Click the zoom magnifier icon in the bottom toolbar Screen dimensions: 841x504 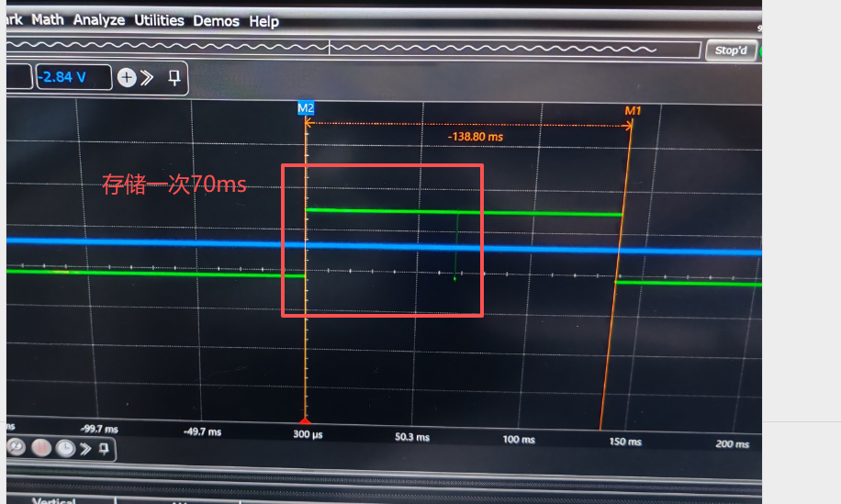click(x=17, y=447)
